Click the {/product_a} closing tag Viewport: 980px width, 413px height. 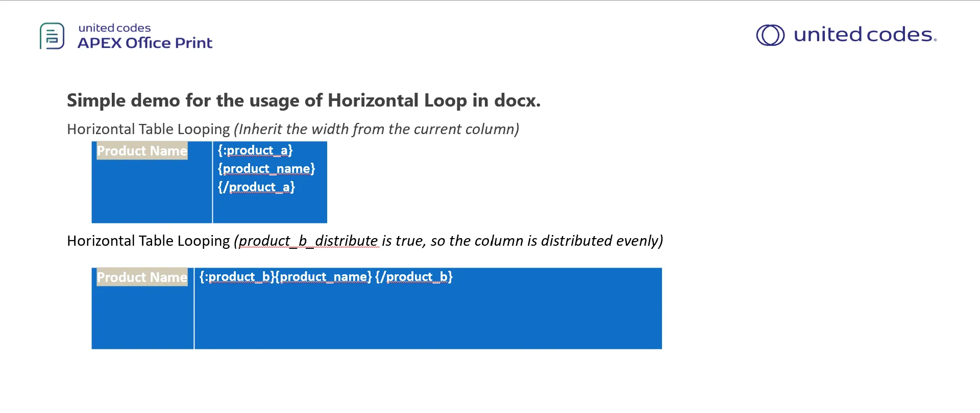point(256,187)
